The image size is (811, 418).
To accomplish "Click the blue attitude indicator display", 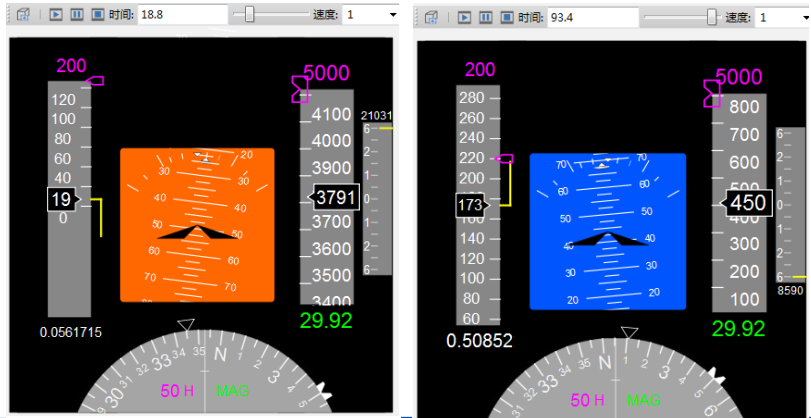I will click(x=607, y=231).
